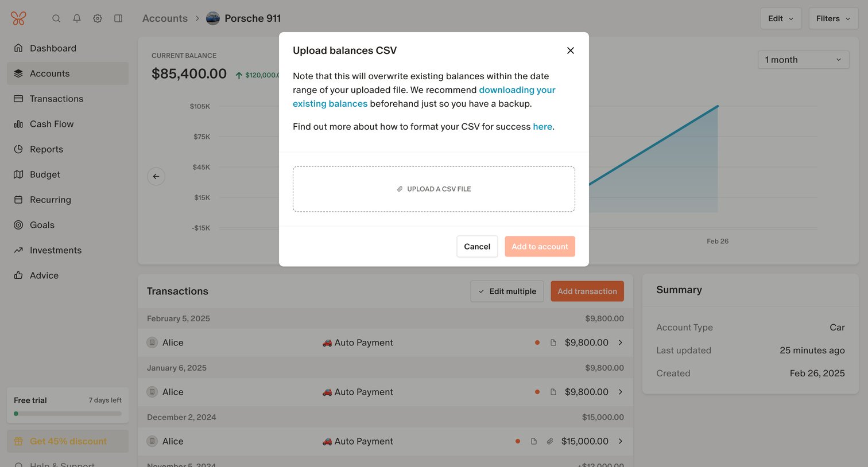Viewport: 868px width, 467px height.
Task: Click the free trial progress bar
Action: [x=68, y=414]
